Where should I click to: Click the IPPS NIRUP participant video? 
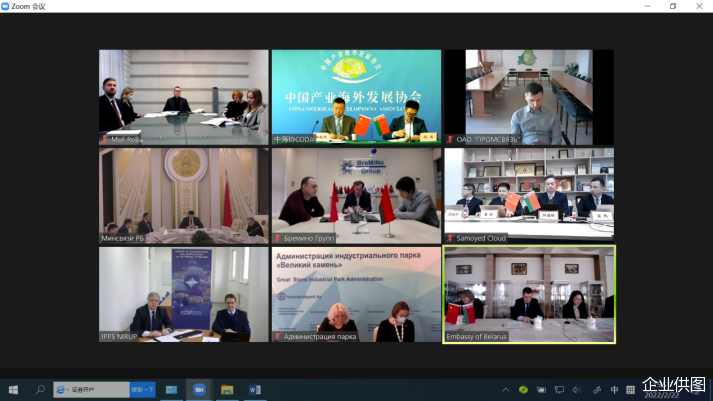point(184,294)
